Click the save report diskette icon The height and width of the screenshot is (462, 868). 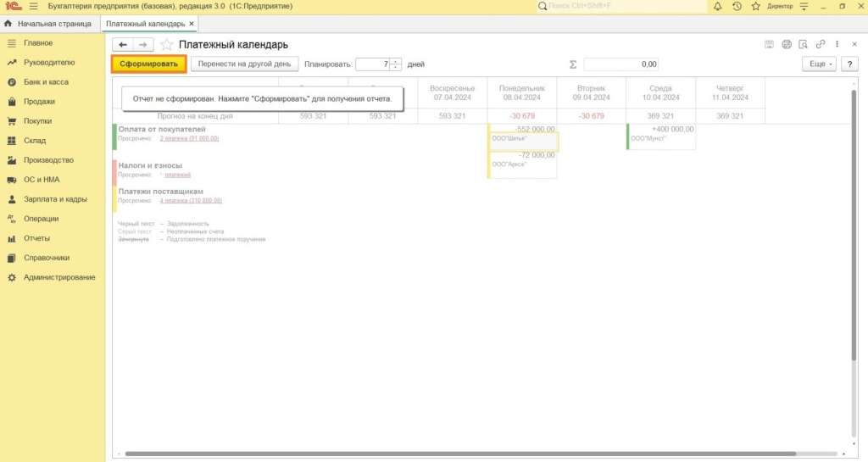point(769,44)
